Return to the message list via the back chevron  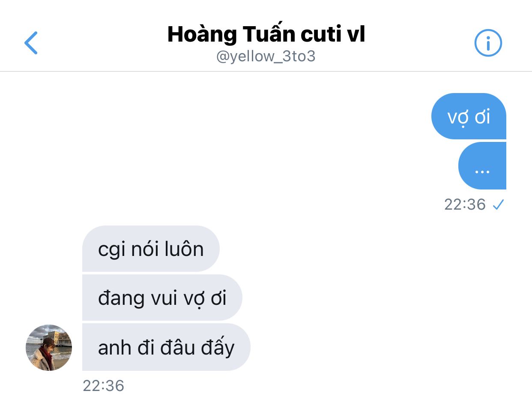point(31,43)
